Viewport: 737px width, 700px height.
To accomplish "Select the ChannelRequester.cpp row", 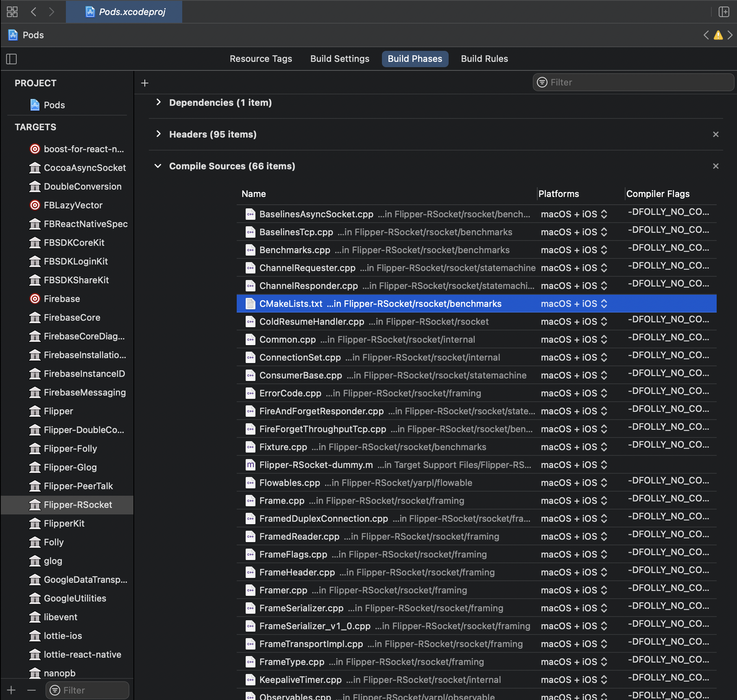I will [x=476, y=268].
